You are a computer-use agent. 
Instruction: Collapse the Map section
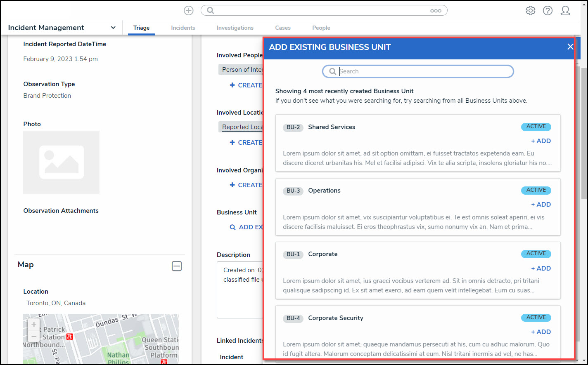tap(177, 266)
